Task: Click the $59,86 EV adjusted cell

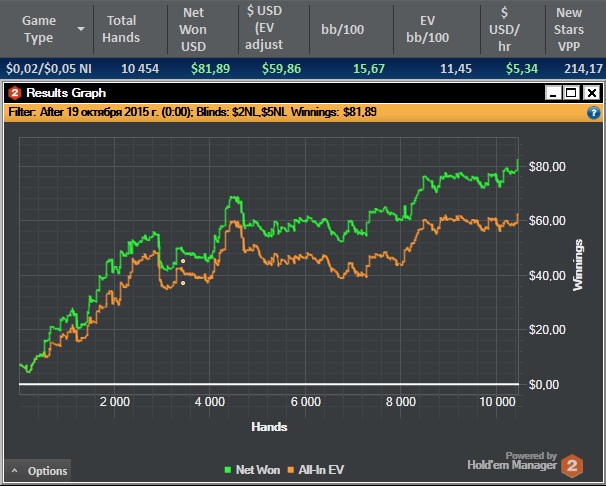Action: tap(281, 69)
